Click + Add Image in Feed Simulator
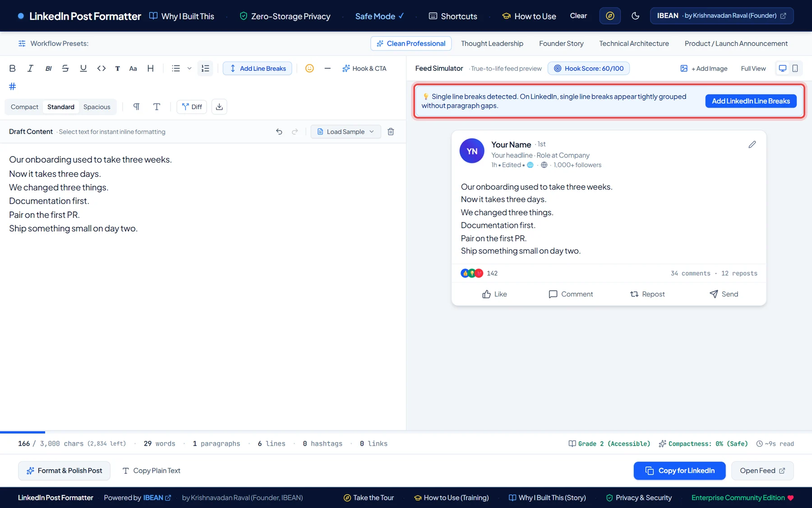812x508 pixels. click(704, 69)
